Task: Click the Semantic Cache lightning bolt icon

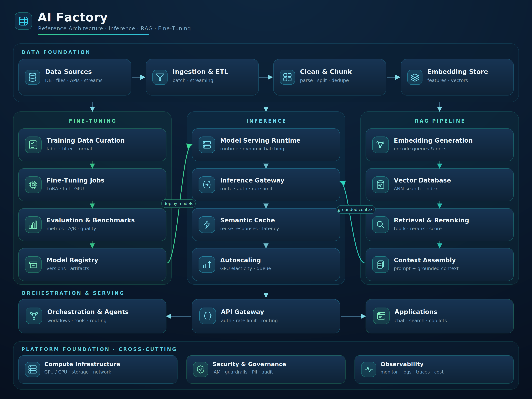Action: pos(207,225)
